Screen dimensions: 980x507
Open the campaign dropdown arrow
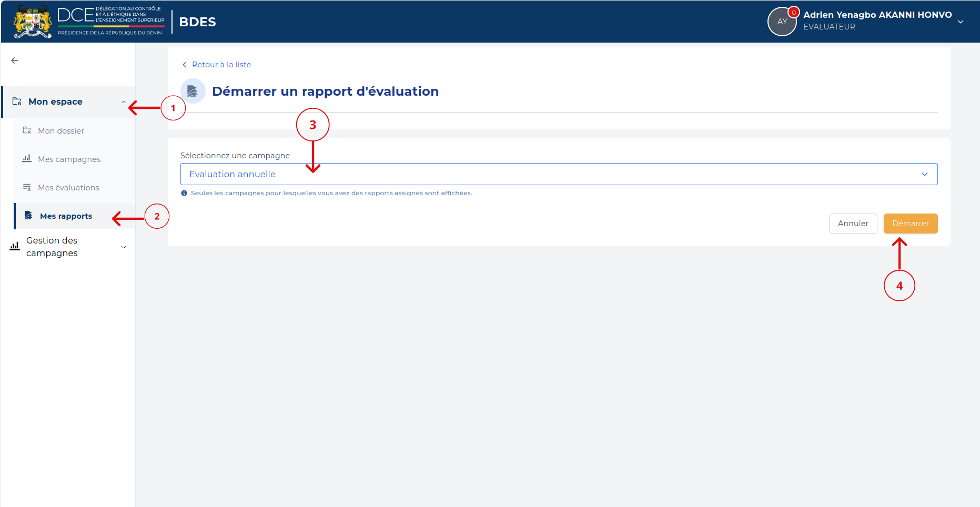pos(925,174)
